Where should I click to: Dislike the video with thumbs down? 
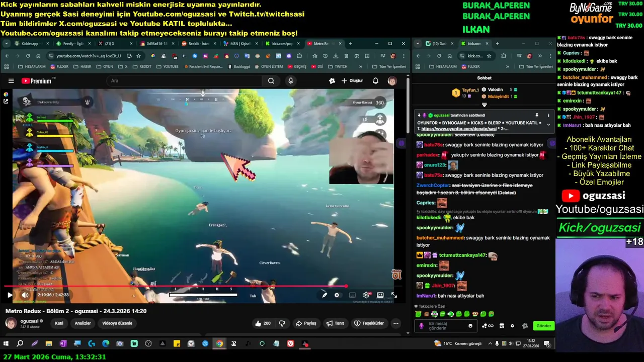[x=282, y=323]
